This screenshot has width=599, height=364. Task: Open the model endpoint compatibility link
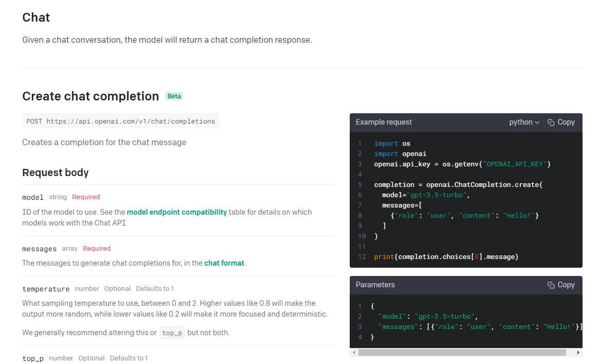pos(177,212)
